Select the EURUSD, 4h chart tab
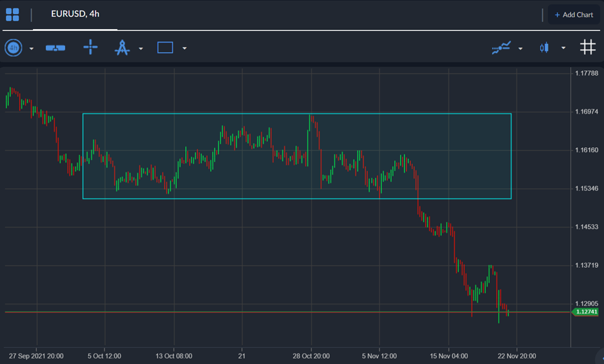 75,14
